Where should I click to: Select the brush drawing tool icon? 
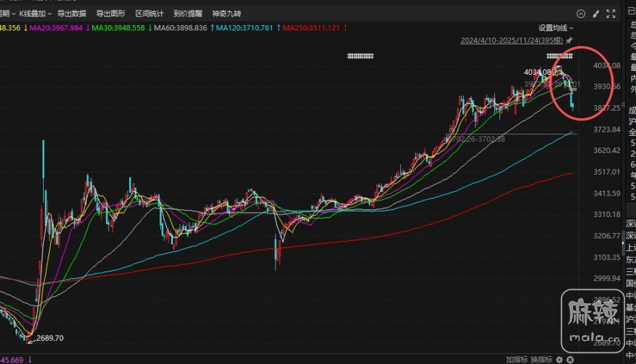pyautogui.click(x=596, y=13)
